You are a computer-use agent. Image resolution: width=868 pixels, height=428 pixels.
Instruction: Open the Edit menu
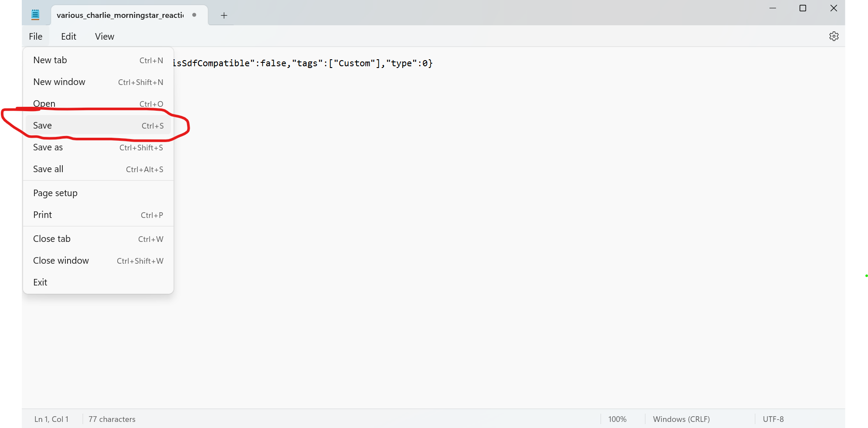click(68, 37)
